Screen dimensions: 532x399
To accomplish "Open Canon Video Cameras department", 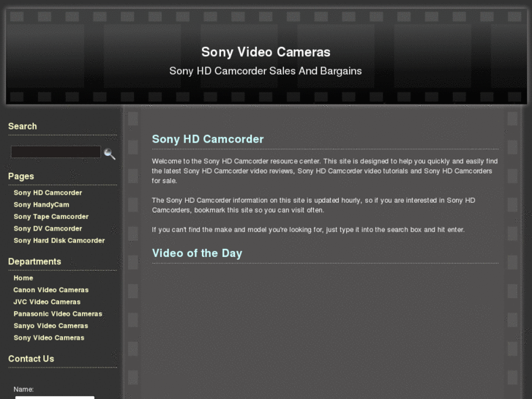I will point(51,290).
